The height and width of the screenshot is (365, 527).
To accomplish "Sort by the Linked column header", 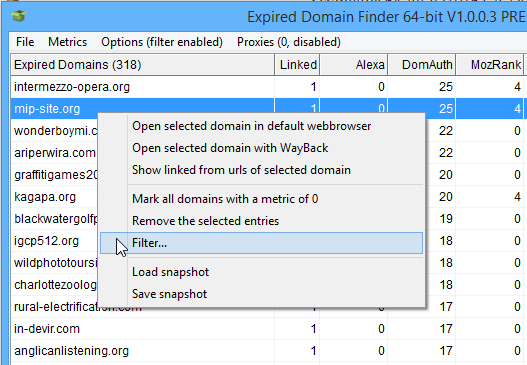I will click(x=297, y=65).
